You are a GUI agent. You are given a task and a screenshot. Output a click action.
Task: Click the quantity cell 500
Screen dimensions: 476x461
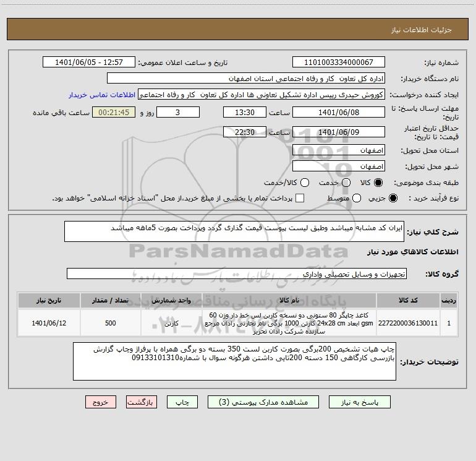[x=110, y=323]
